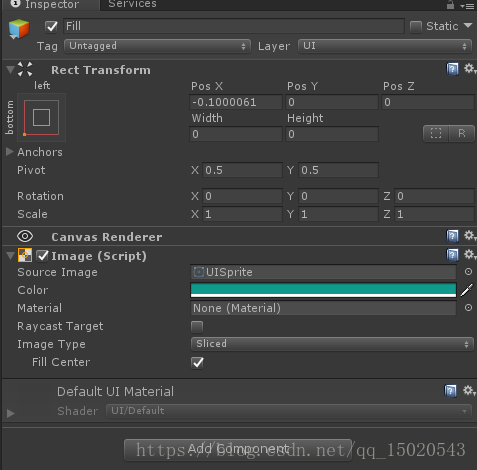Viewport: 477px width, 470px height.
Task: Open the Static flags dropdown arrow
Action: [468, 26]
